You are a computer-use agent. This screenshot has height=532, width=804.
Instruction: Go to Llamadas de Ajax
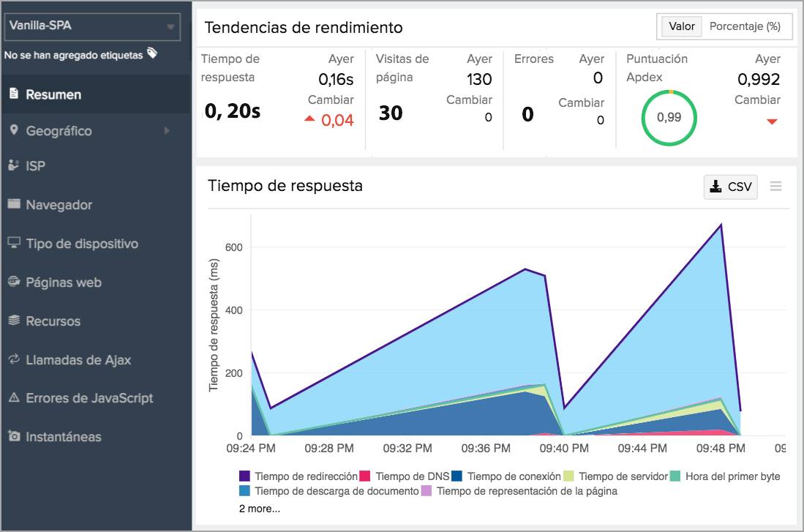[96, 359]
